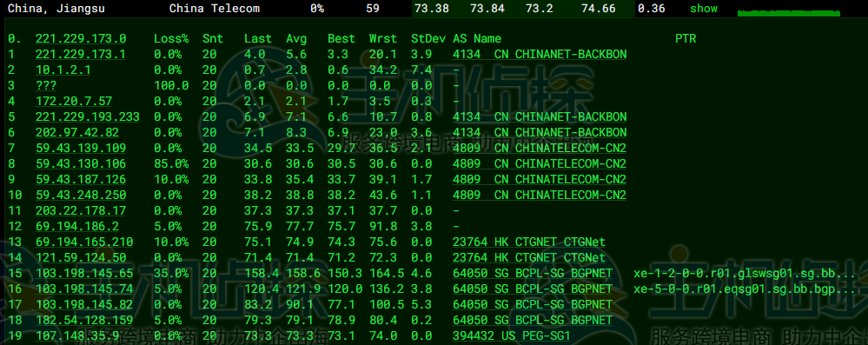Click AS 4809 CHINATELECOM-CN2 link on hop 7
This screenshot has width=868, height=345.
(x=540, y=148)
